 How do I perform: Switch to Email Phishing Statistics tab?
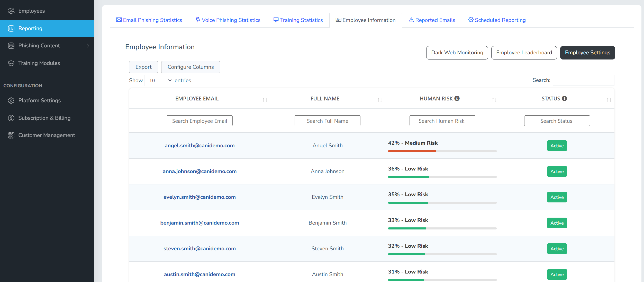point(149,20)
